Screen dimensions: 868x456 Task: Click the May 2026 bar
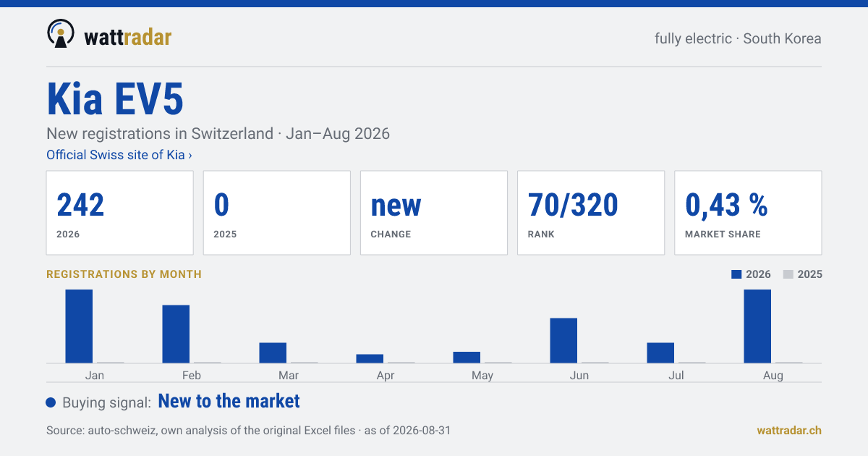pos(467,357)
